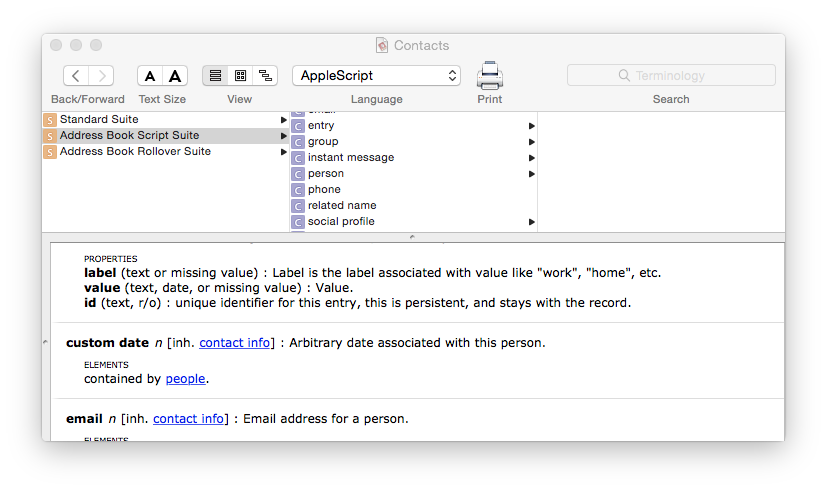Image resolution: width=827 pixels, height=491 pixels.
Task: Select the related name class
Action: (342, 206)
